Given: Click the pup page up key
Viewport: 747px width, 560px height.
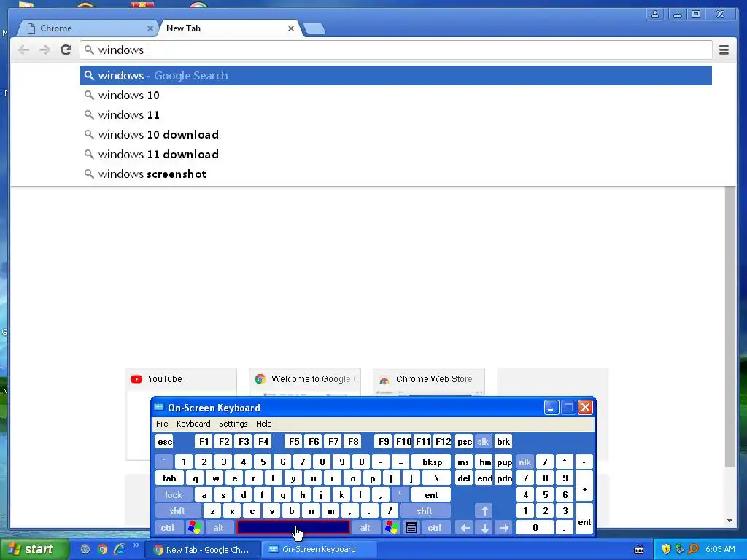Looking at the screenshot, I should point(504,462).
